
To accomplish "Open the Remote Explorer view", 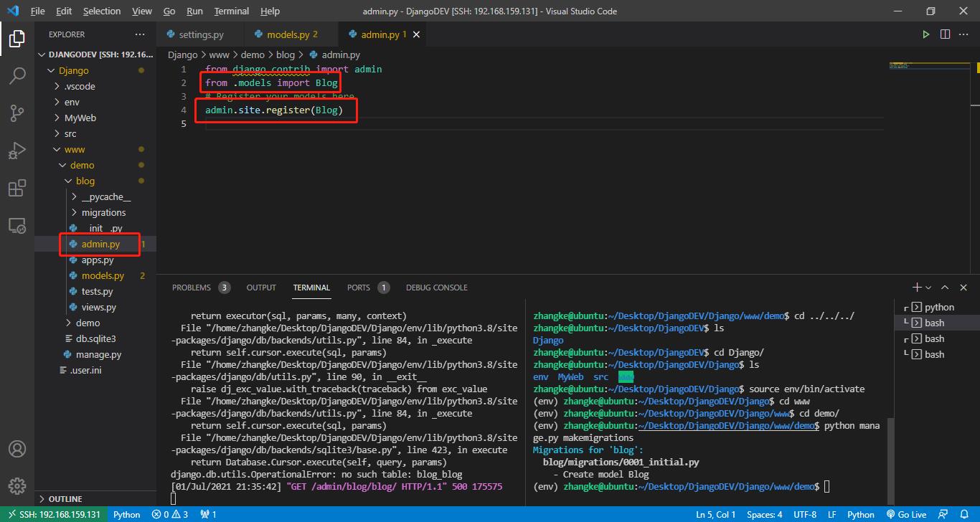I will tap(17, 225).
